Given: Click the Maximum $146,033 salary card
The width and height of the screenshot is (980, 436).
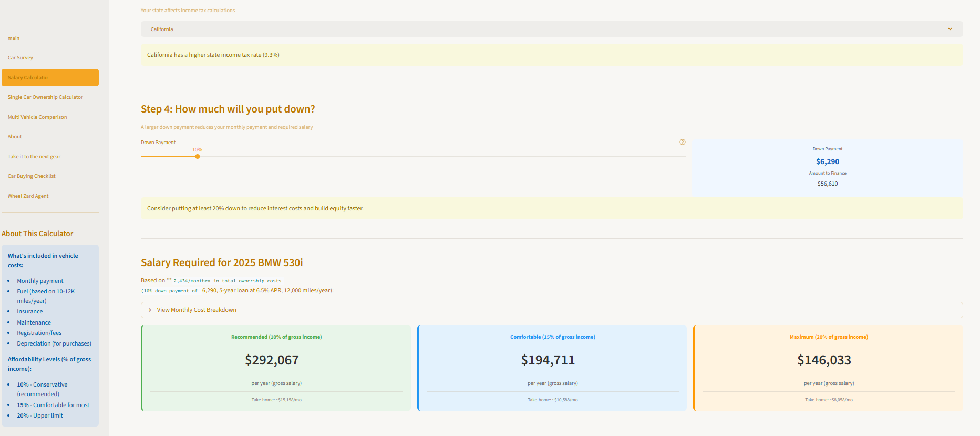Looking at the screenshot, I should tap(829, 368).
